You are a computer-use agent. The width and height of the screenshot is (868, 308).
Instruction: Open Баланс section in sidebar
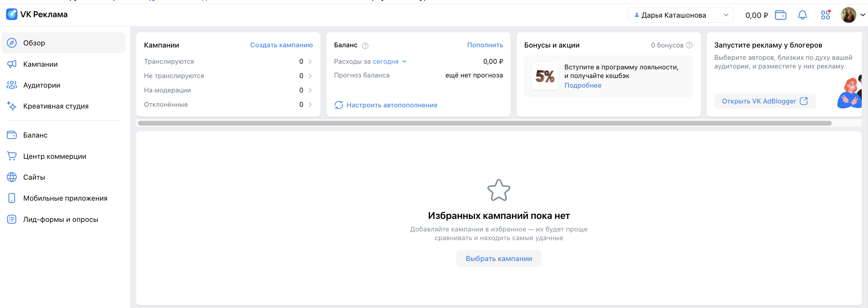(63, 135)
